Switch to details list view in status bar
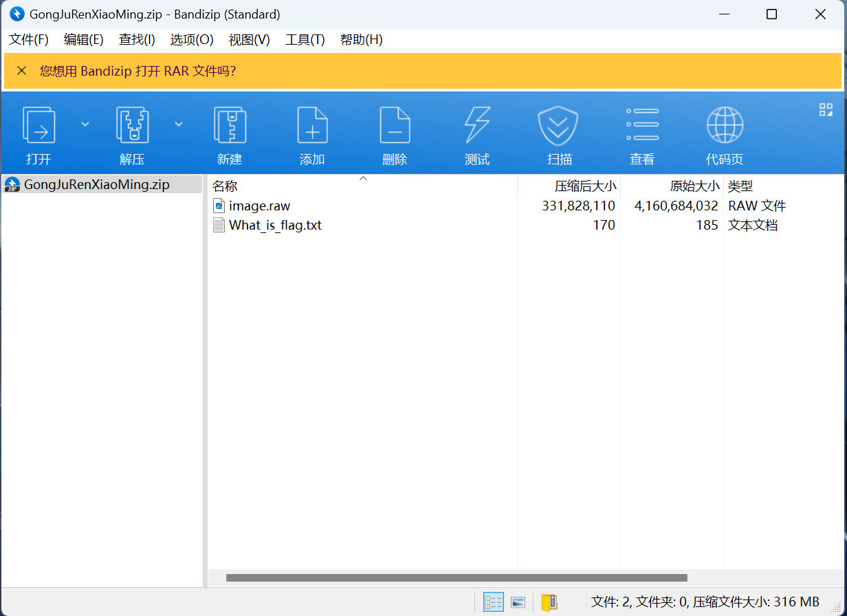 (494, 602)
